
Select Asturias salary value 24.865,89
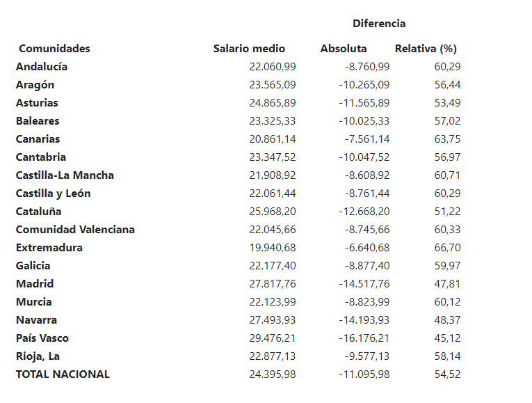pos(273,103)
